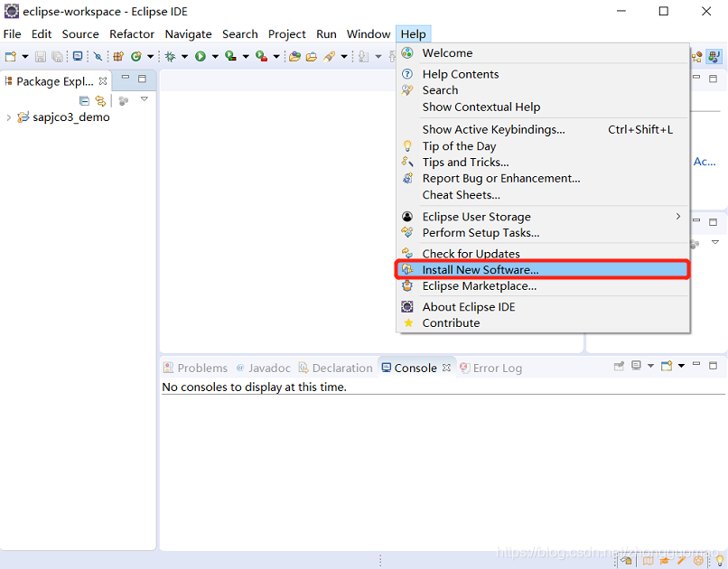Select Show Contextual Help entry
The image size is (728, 569).
coord(543,107)
